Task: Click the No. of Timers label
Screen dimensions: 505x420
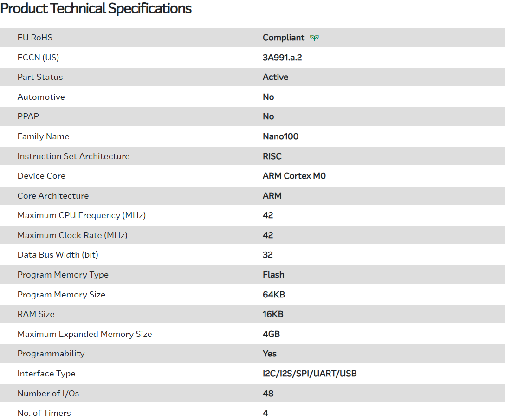Action: [x=44, y=413]
